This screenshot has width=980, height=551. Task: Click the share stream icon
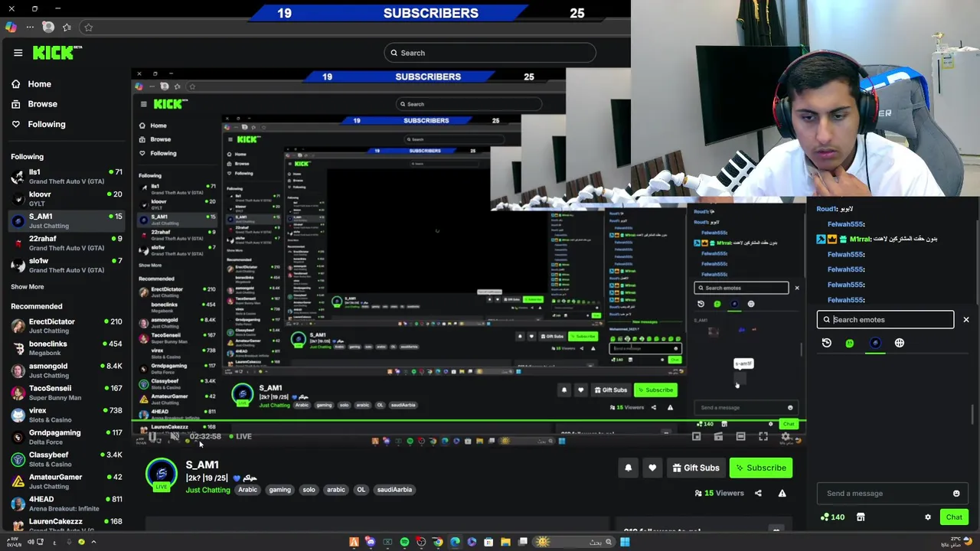(758, 494)
